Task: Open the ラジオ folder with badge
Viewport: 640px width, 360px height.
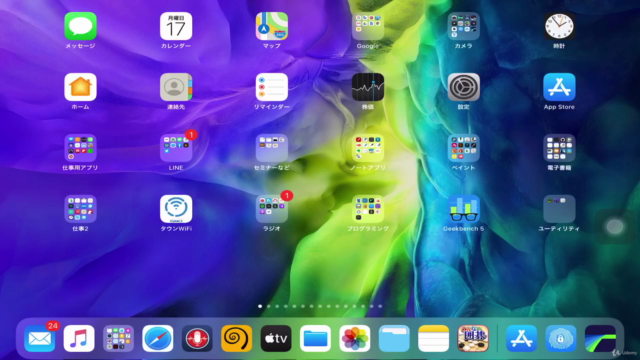Action: click(272, 209)
